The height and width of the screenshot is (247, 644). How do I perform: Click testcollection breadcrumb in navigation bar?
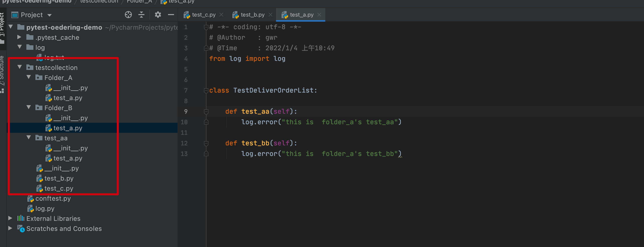point(99,2)
